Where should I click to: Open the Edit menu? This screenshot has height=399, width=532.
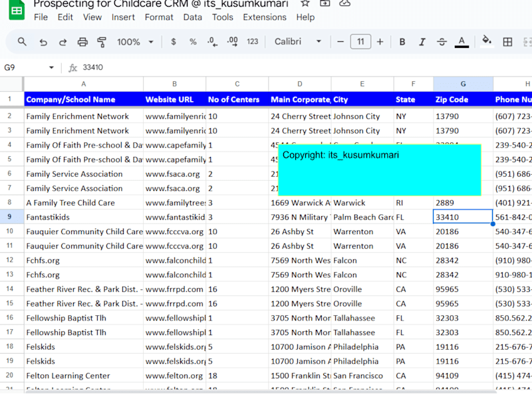pos(65,17)
